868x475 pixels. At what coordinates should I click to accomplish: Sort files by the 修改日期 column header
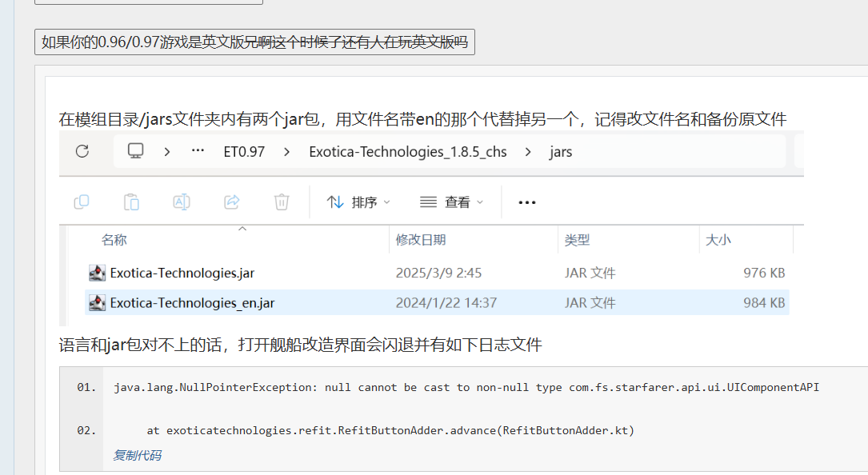421,240
